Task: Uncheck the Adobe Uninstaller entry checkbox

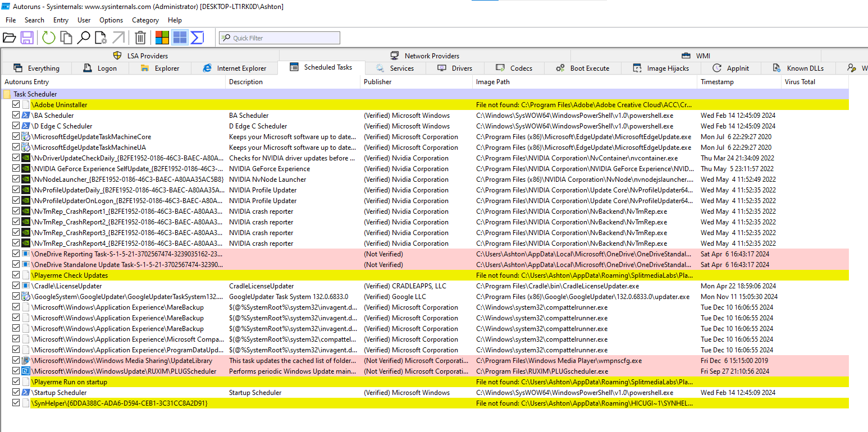Action: 16,105
